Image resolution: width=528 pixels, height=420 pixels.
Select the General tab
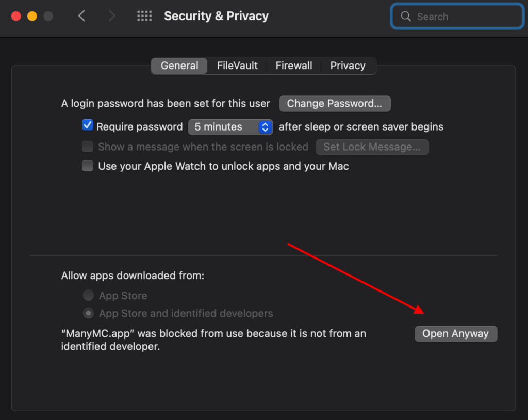(179, 66)
